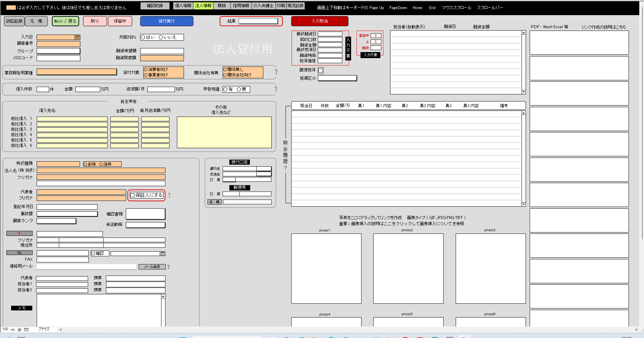
Task: Click the blue 貸付実行 button
Action: point(167,21)
